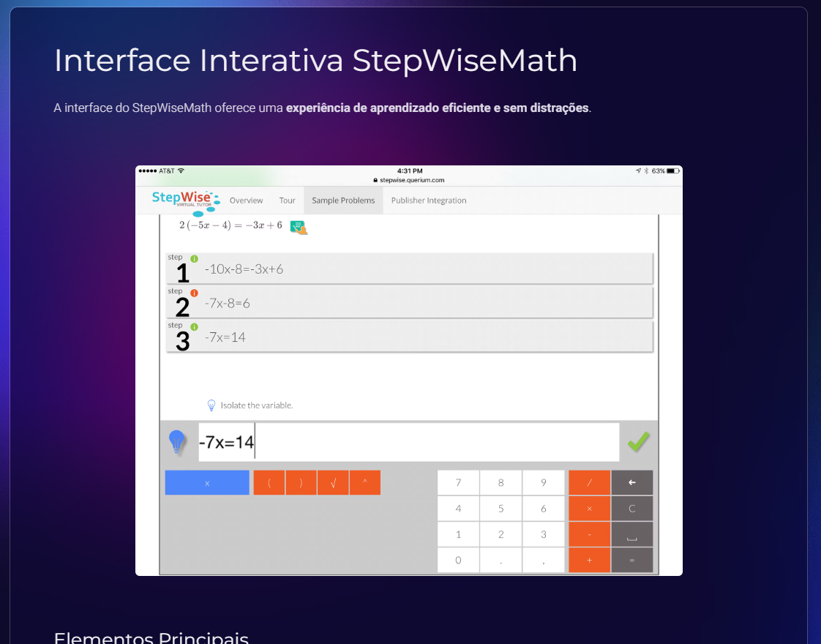Click the Interface Interativa StepWiseMath heading

315,60
